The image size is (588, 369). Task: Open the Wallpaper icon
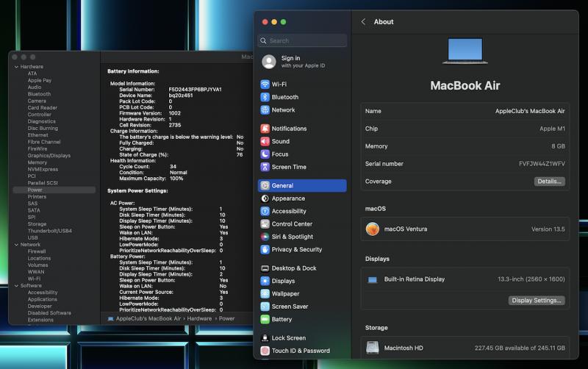265,293
